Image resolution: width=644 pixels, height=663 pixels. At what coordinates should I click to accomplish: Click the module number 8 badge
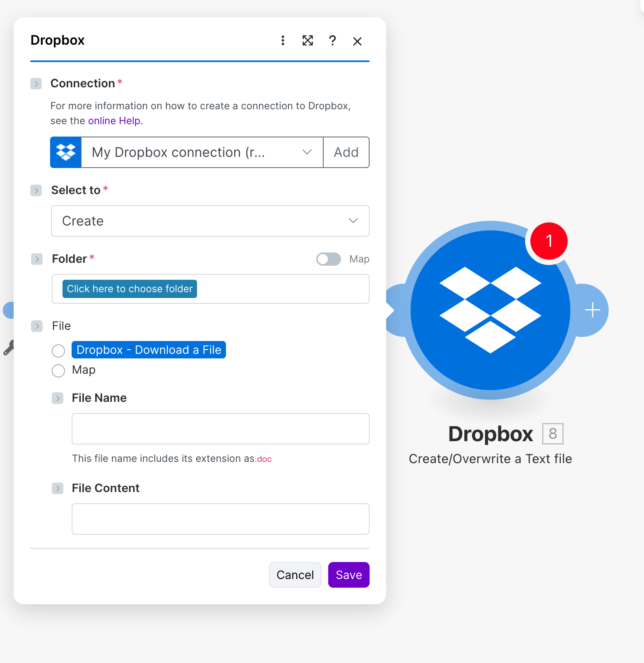(553, 434)
